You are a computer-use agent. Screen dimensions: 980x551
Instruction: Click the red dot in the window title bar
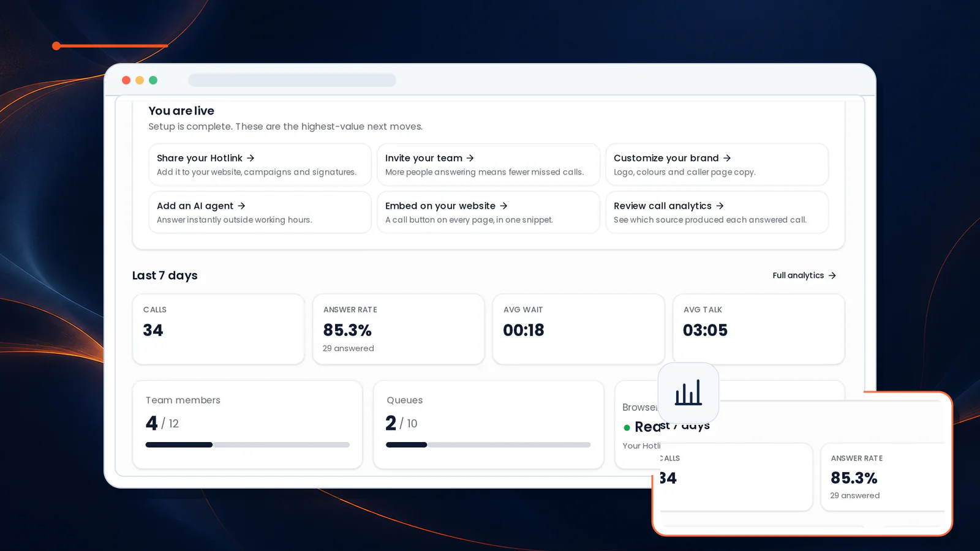(126, 80)
